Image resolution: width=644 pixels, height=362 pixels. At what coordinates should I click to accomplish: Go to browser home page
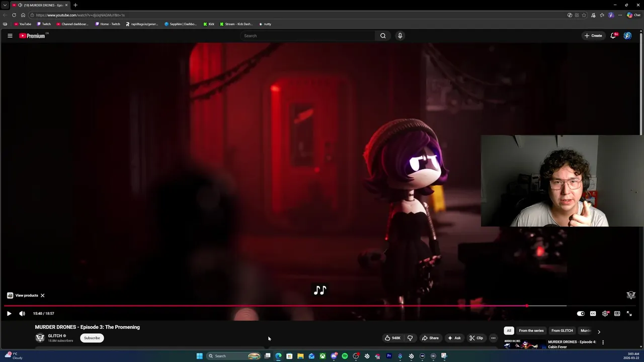(23, 15)
